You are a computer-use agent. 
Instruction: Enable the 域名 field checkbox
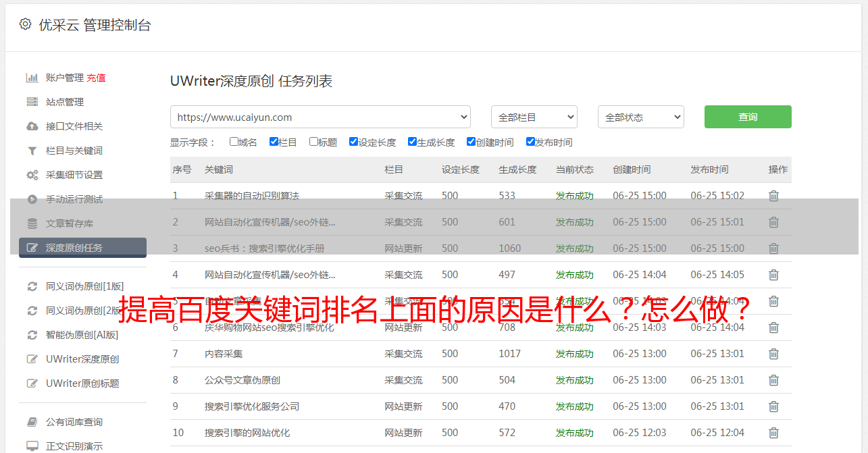234,142
